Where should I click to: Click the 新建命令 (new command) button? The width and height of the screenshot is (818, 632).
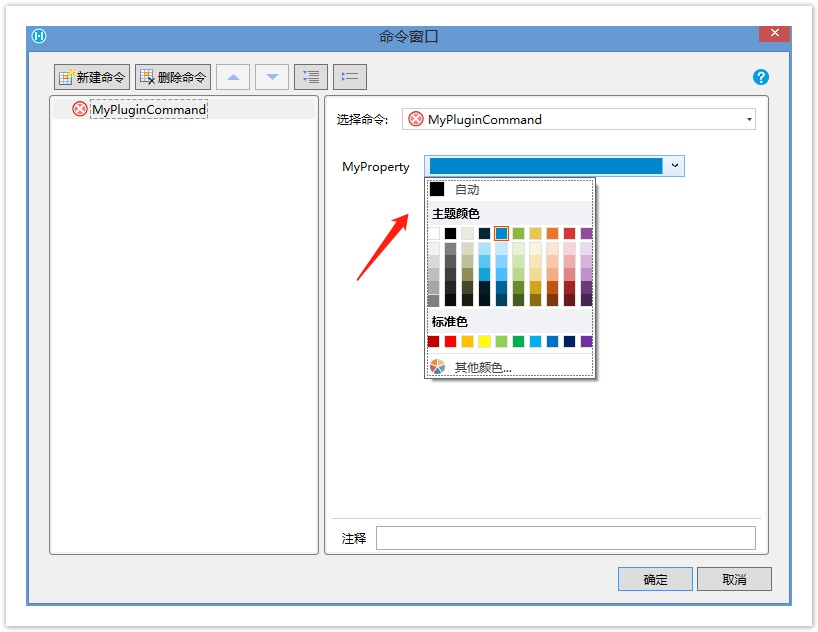(92, 77)
